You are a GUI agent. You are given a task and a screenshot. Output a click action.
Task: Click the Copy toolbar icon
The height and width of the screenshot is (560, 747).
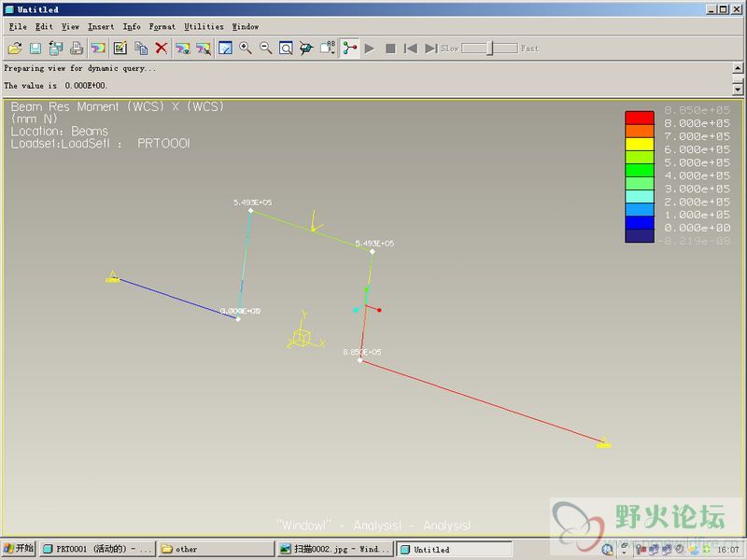click(x=141, y=49)
